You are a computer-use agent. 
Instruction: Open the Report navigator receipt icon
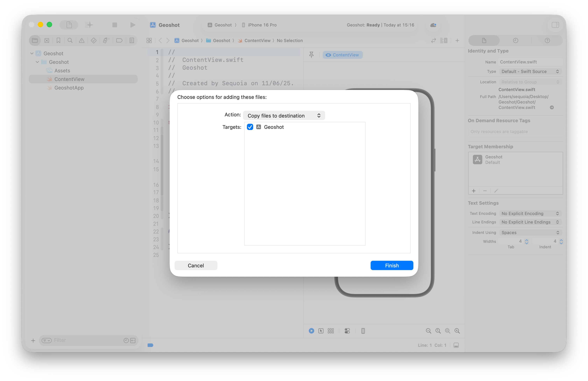click(x=132, y=40)
